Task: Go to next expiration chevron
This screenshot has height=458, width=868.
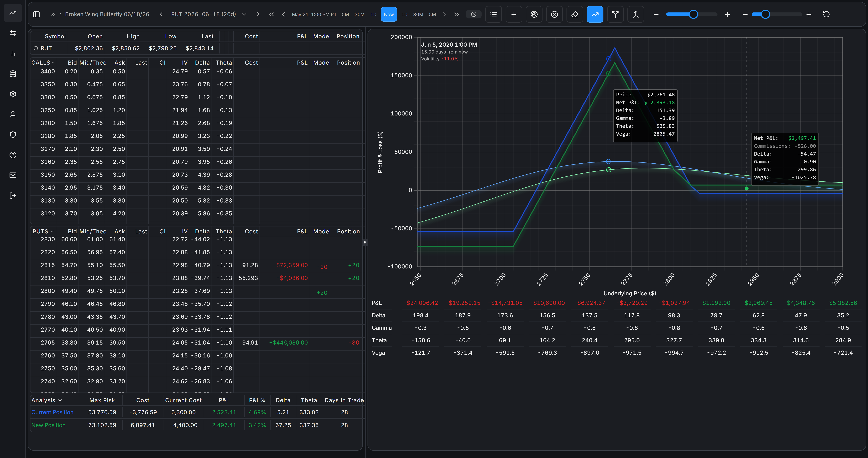Action: 258,14
